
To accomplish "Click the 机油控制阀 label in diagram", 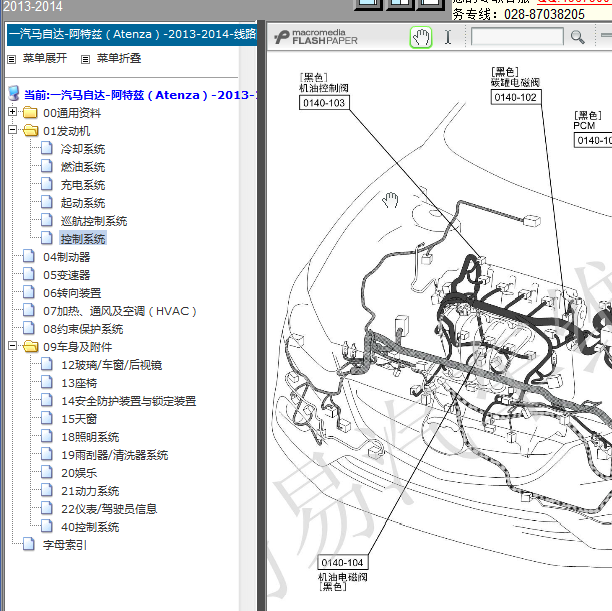I will click(324, 88).
